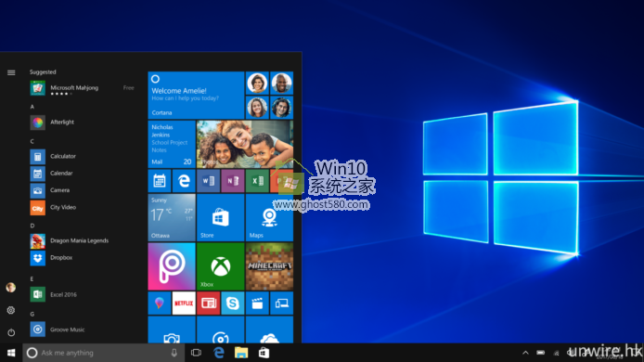
Task: Open the Weather tile for Ottawa
Action: pyautogui.click(x=172, y=217)
